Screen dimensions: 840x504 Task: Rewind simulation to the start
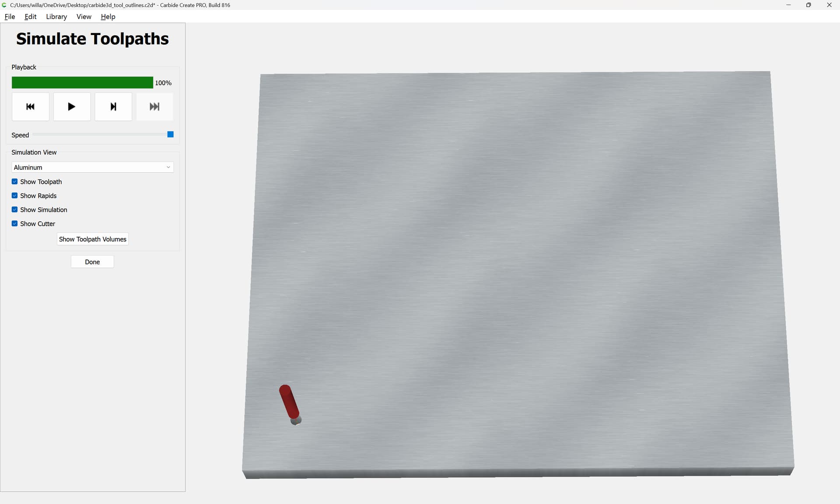30,107
